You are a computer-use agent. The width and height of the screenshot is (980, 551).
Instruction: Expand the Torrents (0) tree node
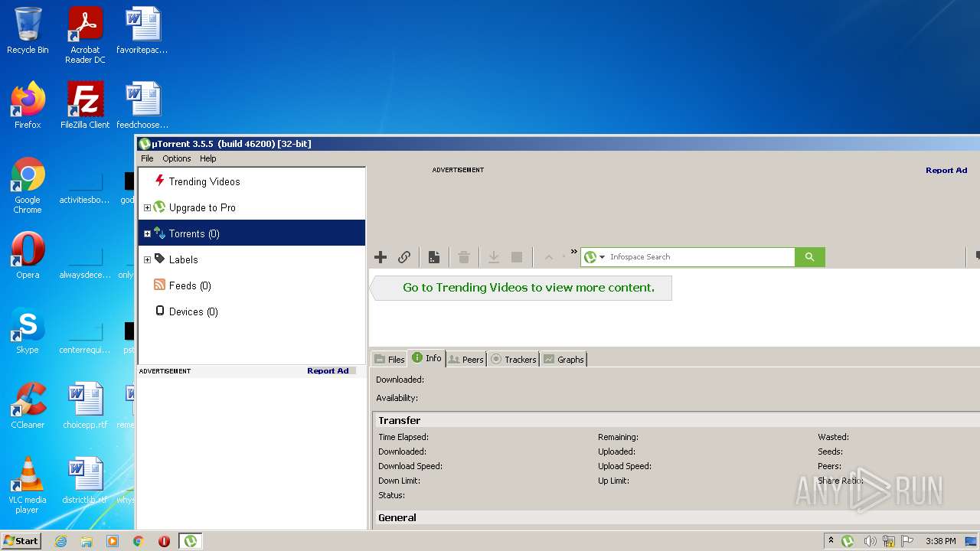pyautogui.click(x=147, y=233)
